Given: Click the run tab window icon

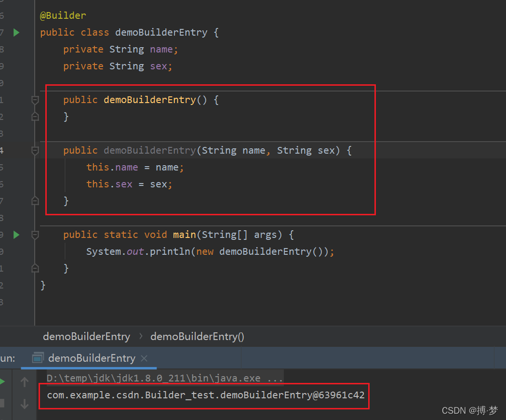Looking at the screenshot, I should tap(38, 358).
